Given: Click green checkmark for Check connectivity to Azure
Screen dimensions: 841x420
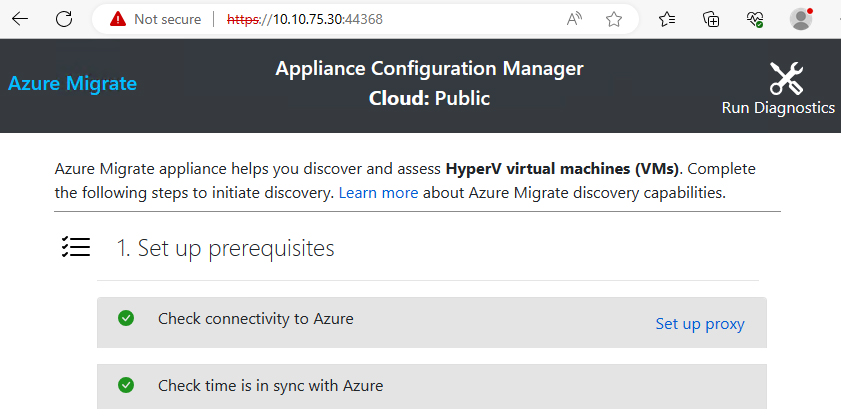Looking at the screenshot, I should (x=126, y=318).
